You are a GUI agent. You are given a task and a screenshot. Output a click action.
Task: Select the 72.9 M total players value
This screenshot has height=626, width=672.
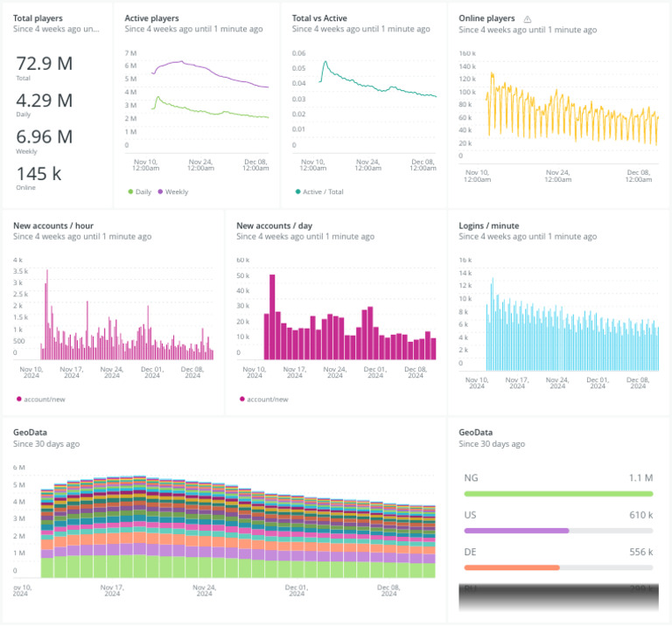(x=45, y=64)
